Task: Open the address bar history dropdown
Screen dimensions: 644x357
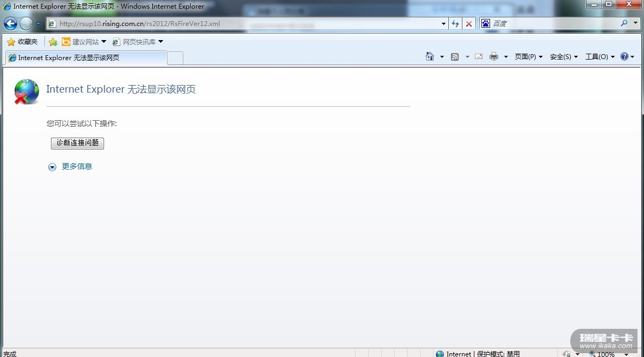Action: click(443, 24)
